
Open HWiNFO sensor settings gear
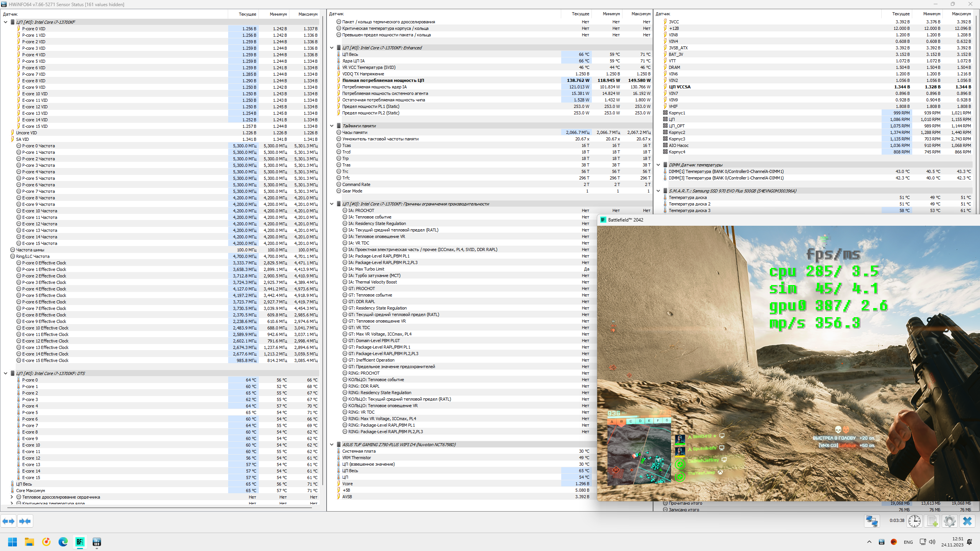click(x=949, y=521)
